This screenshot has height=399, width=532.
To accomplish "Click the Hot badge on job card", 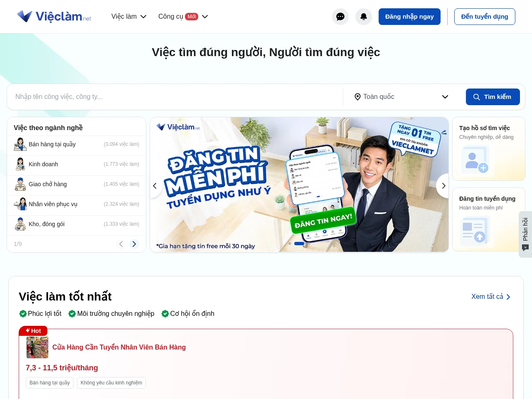I will (x=33, y=331).
